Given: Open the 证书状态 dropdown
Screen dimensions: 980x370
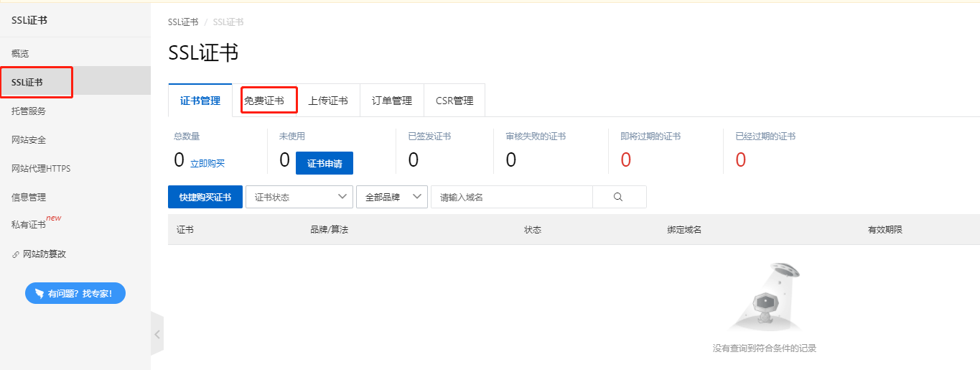Looking at the screenshot, I should (299, 197).
